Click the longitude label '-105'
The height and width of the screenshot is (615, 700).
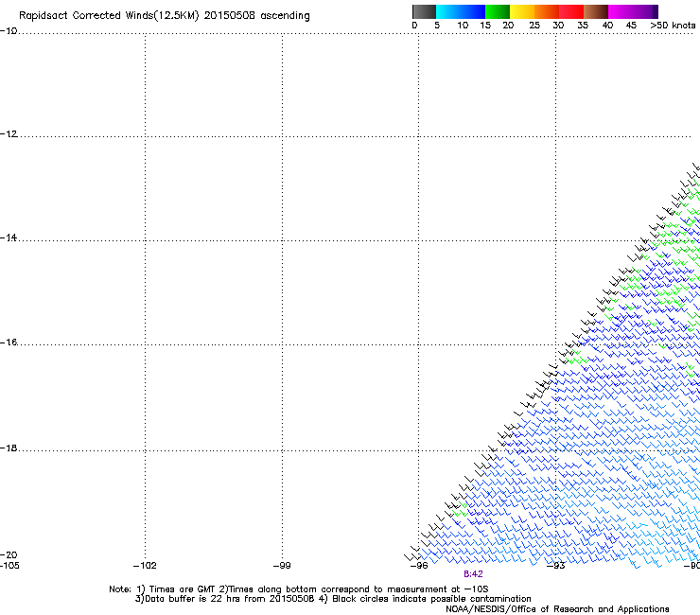click(x=9, y=566)
